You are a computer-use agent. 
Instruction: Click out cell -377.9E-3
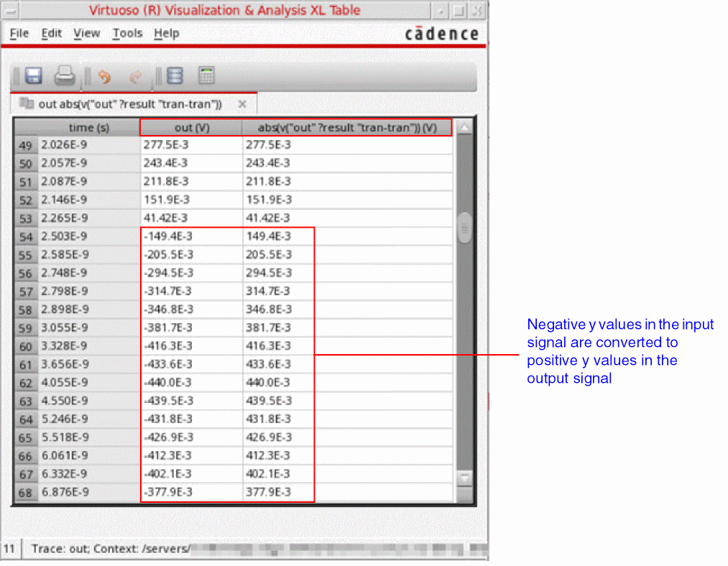point(191,492)
